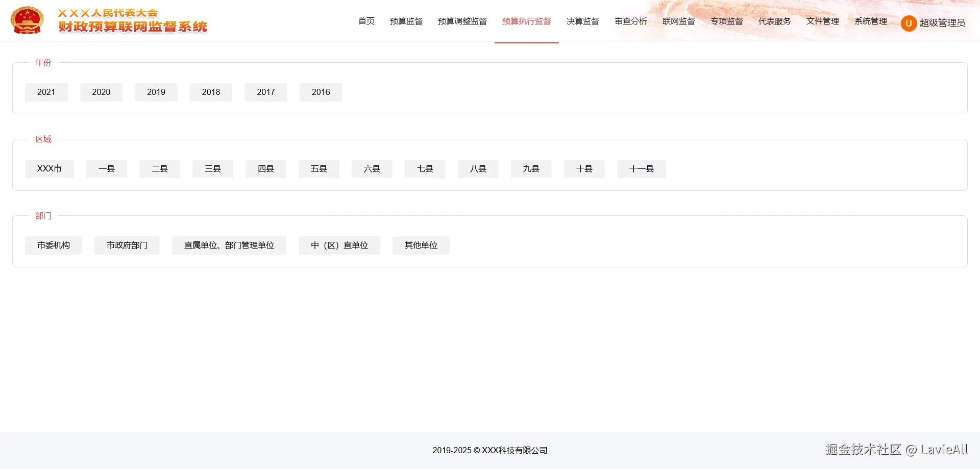Select 直属单位、部门管理单位 filter

point(229,245)
